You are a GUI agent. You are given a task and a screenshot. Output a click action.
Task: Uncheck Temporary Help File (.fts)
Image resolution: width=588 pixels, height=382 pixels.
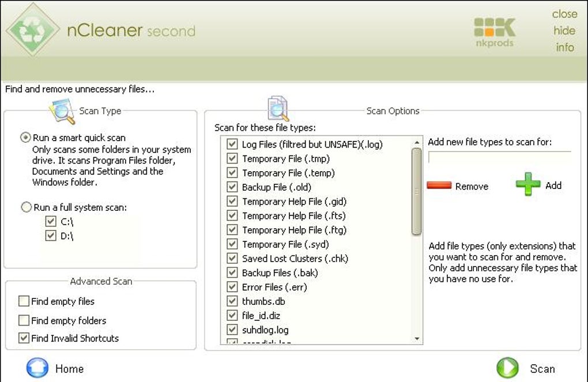(x=232, y=215)
